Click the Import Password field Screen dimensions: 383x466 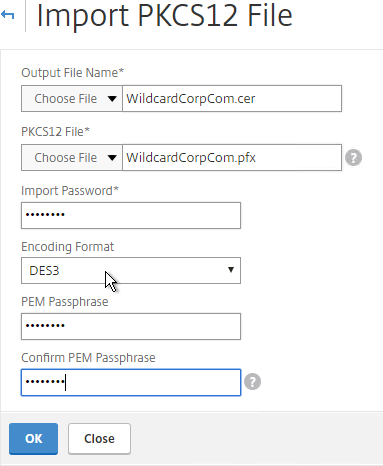coord(131,215)
